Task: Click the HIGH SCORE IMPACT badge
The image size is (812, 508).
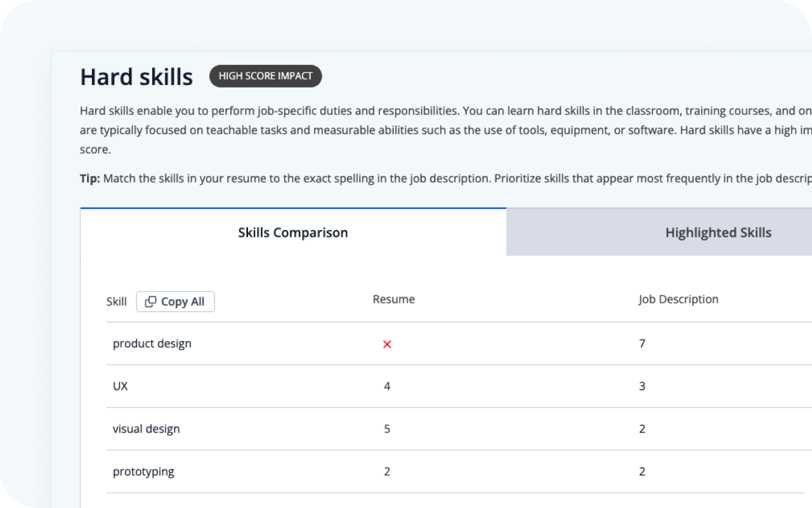Action: [265, 76]
